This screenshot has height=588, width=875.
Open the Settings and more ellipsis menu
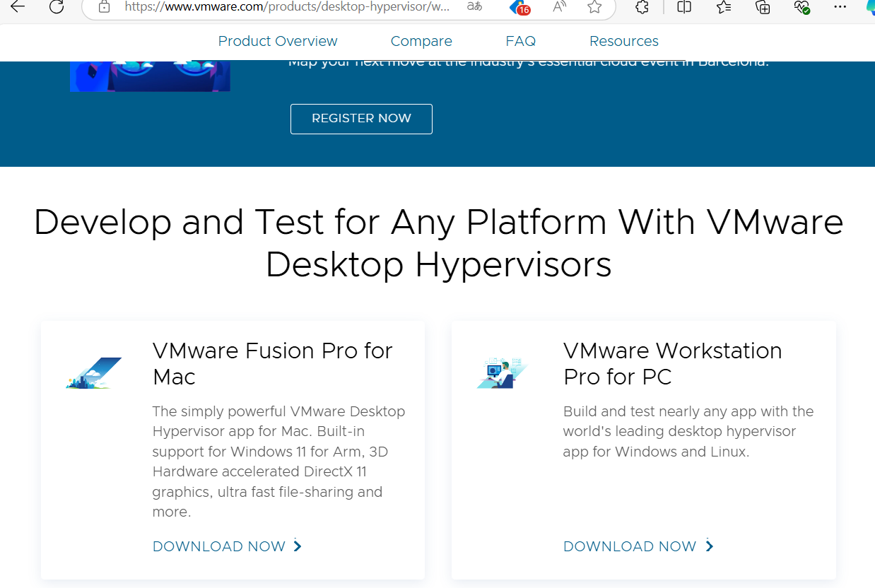click(840, 7)
